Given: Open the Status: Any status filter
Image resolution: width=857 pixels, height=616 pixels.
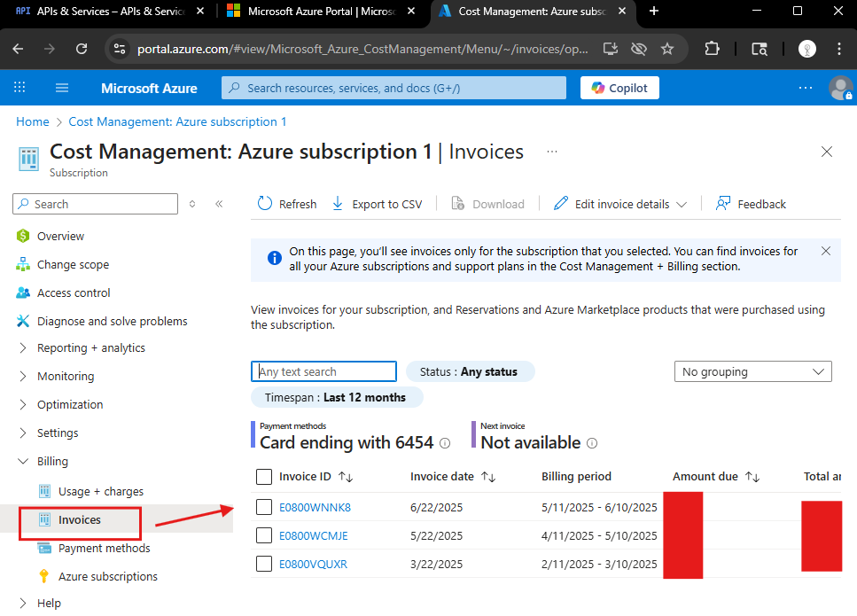Looking at the screenshot, I should [x=470, y=371].
